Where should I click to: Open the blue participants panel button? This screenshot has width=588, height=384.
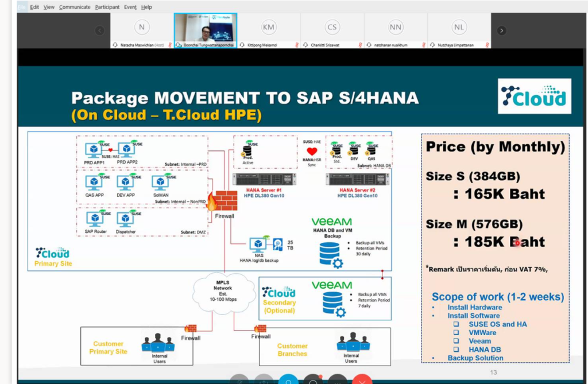288,379
